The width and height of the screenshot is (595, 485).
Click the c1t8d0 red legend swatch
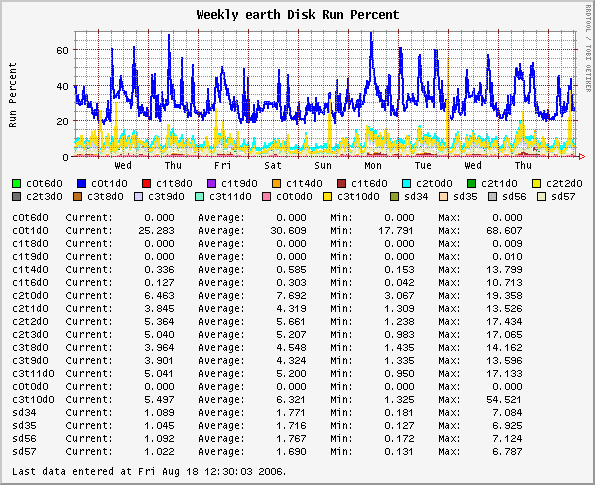[146, 184]
